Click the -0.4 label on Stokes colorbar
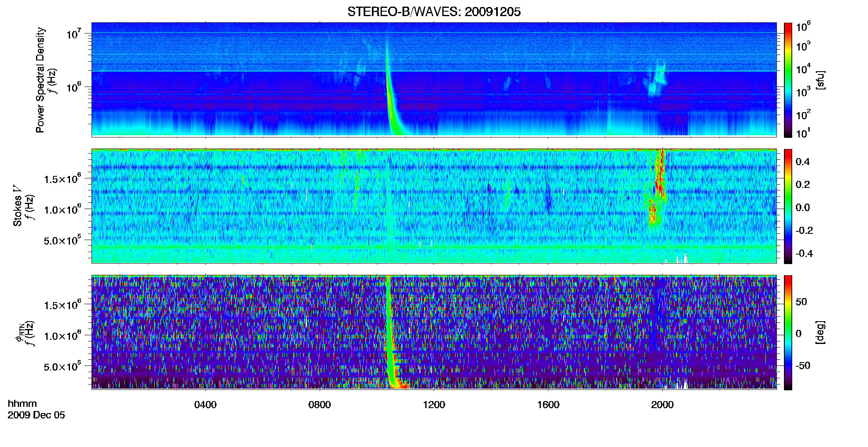Image resolution: width=868 pixels, height=447 pixels. click(804, 253)
